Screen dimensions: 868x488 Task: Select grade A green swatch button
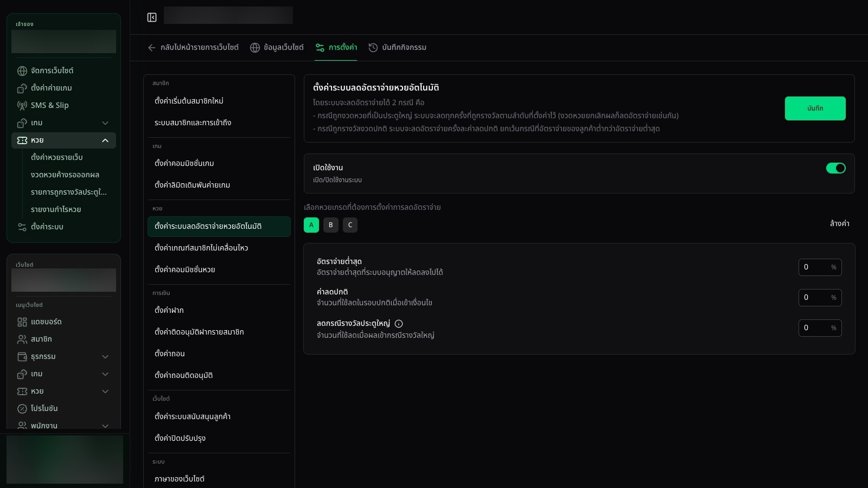(x=311, y=225)
